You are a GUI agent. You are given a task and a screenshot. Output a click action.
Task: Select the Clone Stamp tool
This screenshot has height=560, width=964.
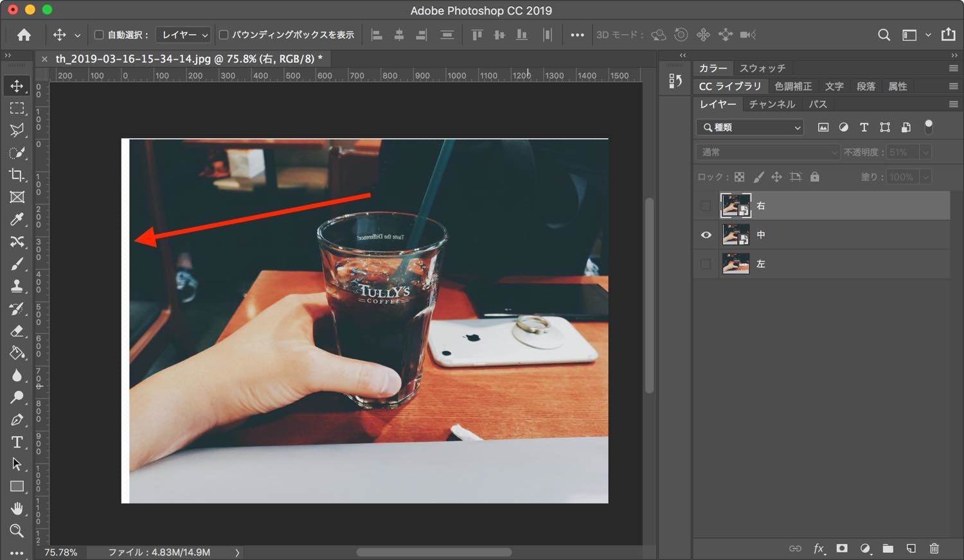pyautogui.click(x=17, y=286)
